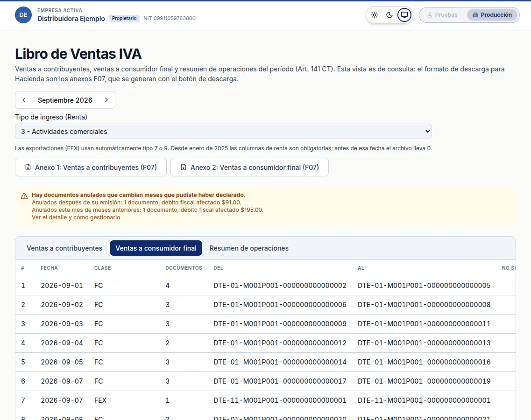Screen dimensions: 531x420
Task: Click DTE-01-M001P001-000000000000014 cell
Action: point(280,362)
